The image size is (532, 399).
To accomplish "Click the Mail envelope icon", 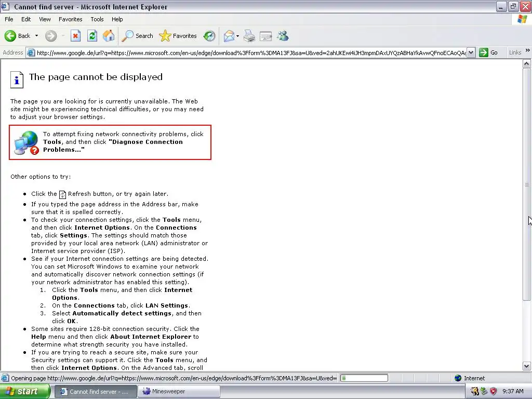I will point(229,36).
